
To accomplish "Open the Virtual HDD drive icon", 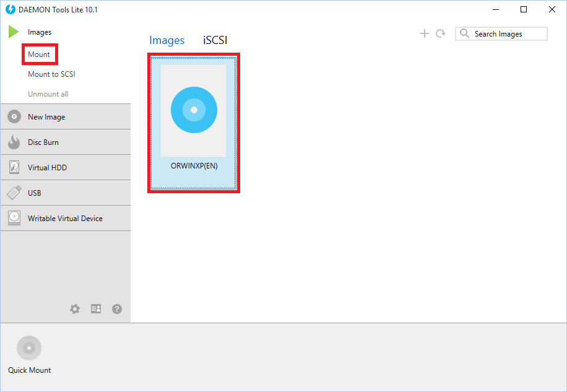I will click(14, 167).
